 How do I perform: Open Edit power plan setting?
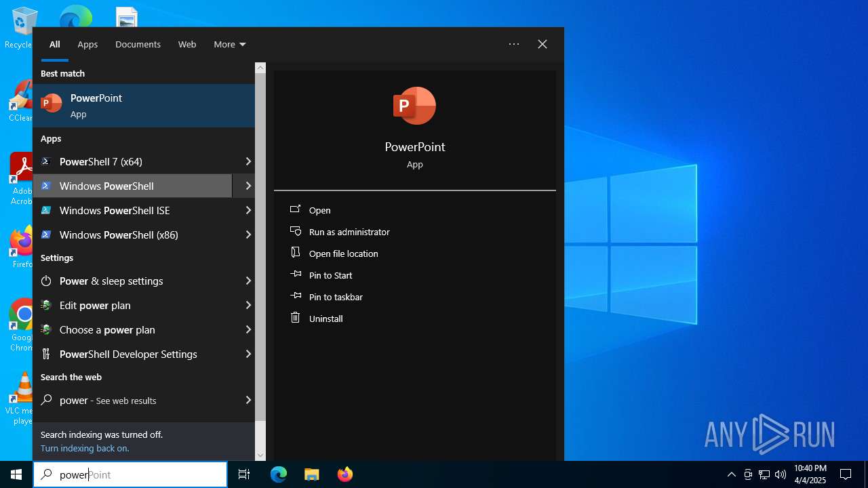pyautogui.click(x=132, y=305)
